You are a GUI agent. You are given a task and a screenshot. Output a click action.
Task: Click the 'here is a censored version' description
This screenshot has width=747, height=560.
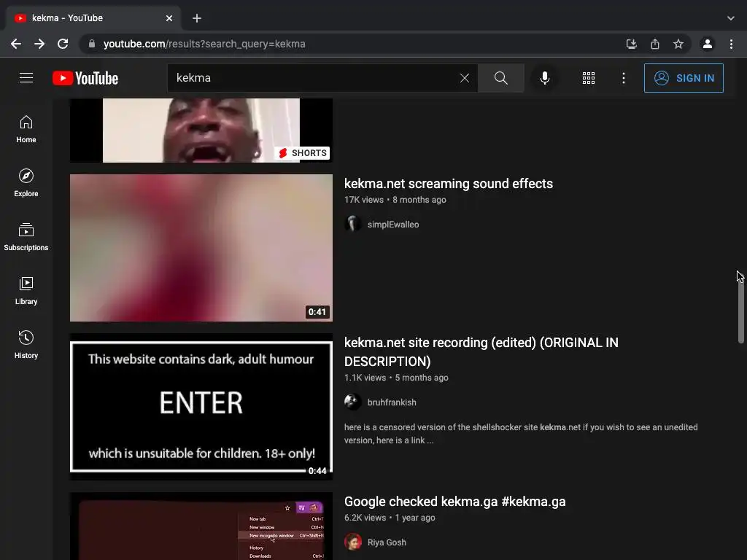pyautogui.click(x=521, y=434)
